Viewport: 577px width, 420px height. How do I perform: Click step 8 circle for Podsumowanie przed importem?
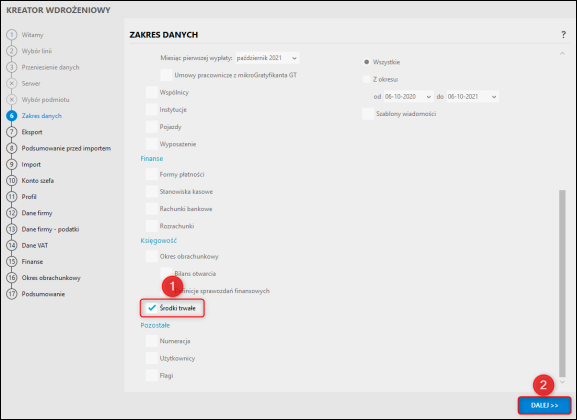12,148
